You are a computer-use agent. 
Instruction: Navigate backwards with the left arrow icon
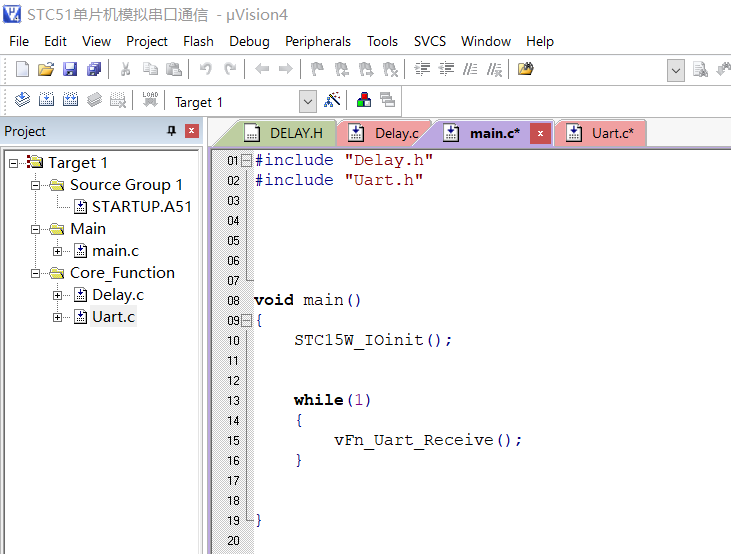[x=262, y=69]
